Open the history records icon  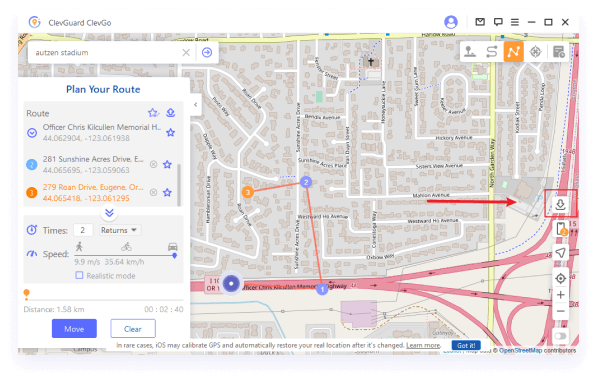click(x=559, y=52)
